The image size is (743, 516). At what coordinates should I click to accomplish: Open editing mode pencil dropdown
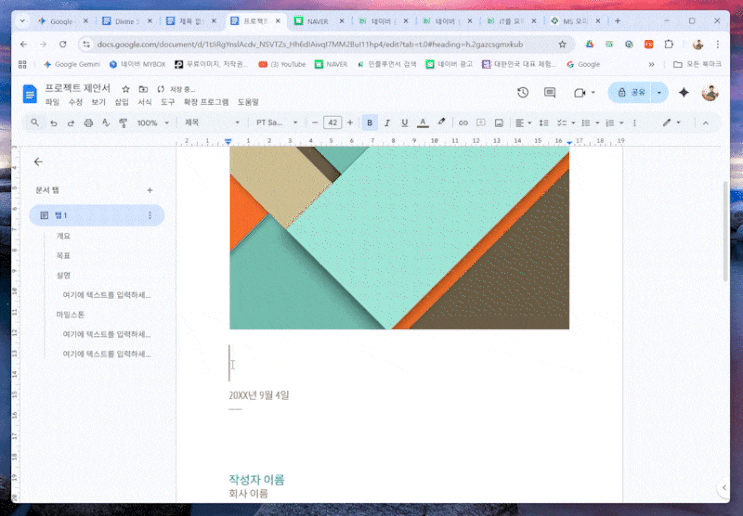(x=671, y=123)
